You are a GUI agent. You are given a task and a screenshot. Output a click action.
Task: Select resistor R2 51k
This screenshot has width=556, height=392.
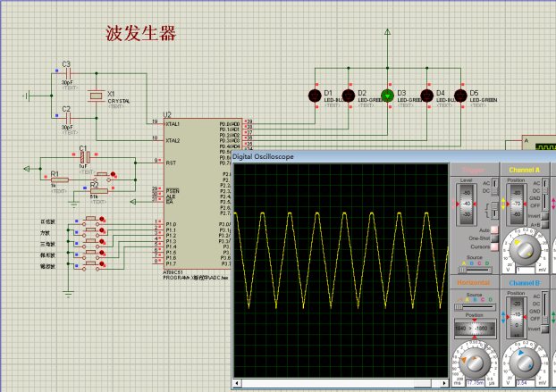pos(99,191)
